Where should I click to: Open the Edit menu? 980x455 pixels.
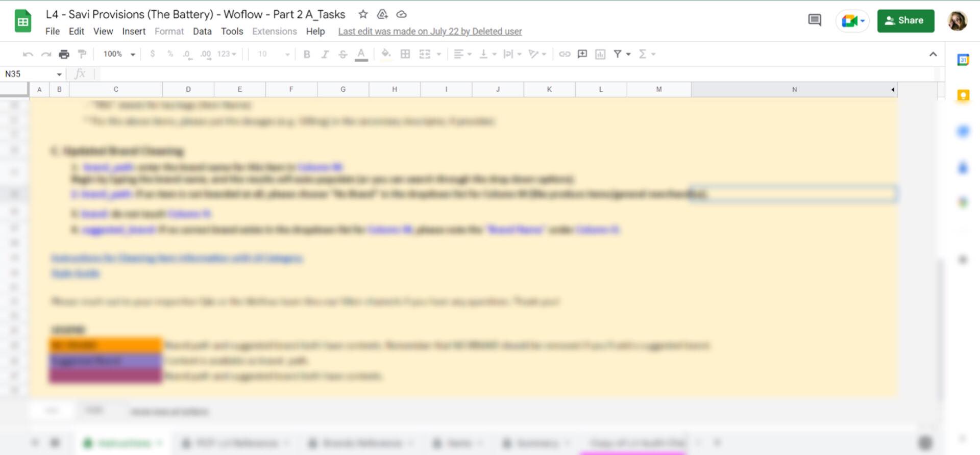point(77,31)
